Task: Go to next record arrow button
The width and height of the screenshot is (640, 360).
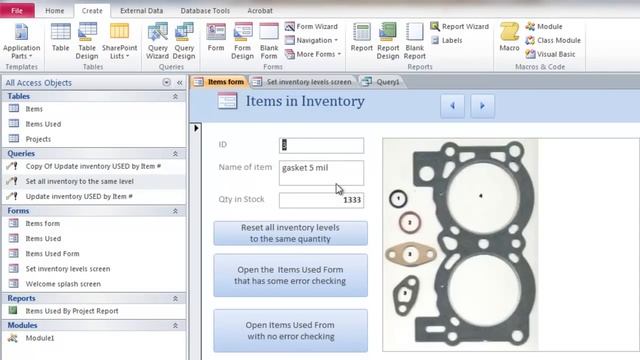Action: (x=482, y=106)
